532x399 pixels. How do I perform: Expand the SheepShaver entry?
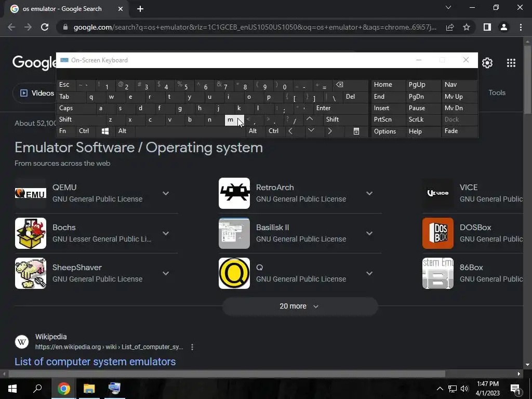tap(166, 273)
